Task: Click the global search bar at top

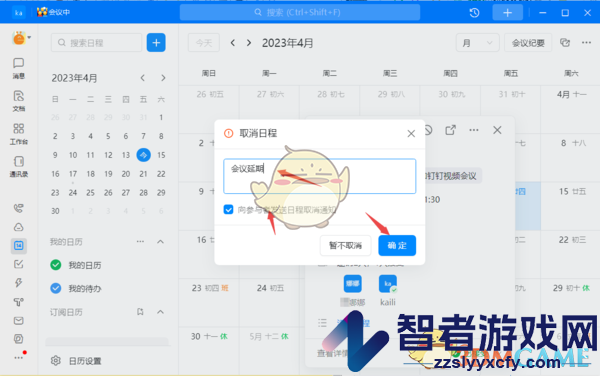Action: [300, 13]
